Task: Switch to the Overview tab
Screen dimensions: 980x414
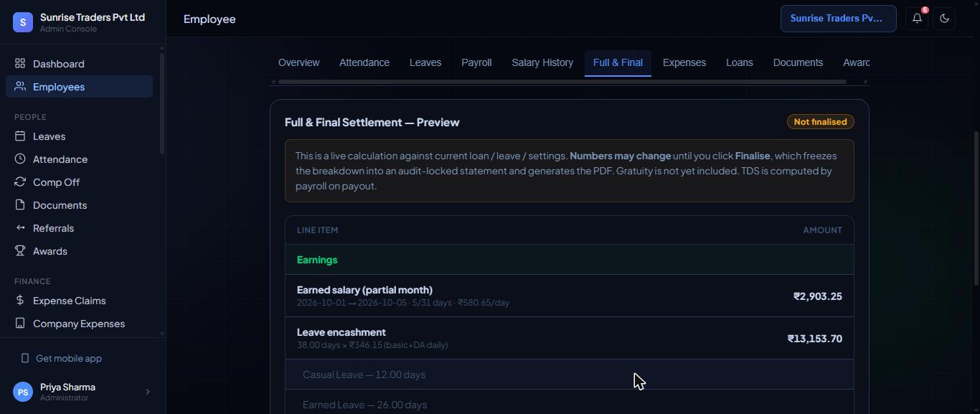Action: pyautogui.click(x=299, y=62)
